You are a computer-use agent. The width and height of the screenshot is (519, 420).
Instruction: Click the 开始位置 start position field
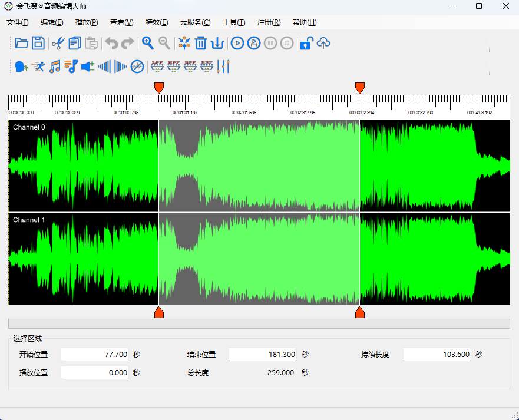95,355
